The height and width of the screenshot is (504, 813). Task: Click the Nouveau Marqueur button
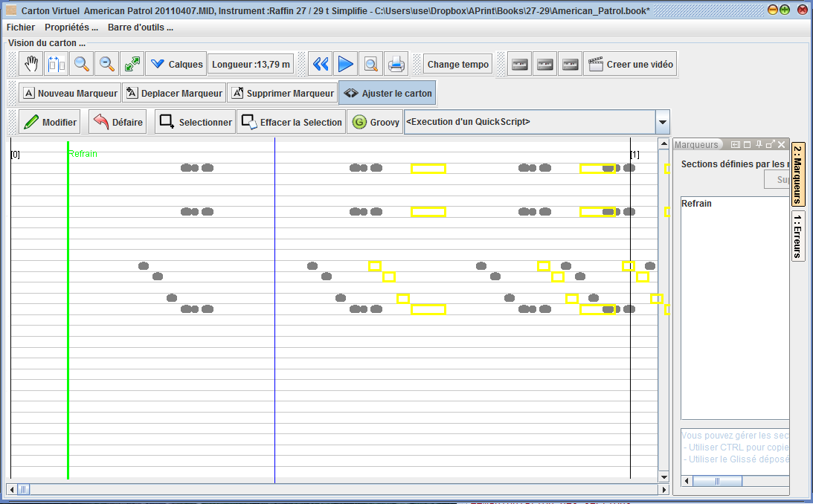coord(70,94)
